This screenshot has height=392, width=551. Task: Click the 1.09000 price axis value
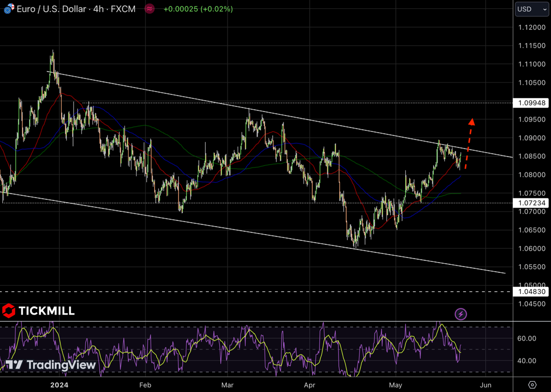coord(532,138)
